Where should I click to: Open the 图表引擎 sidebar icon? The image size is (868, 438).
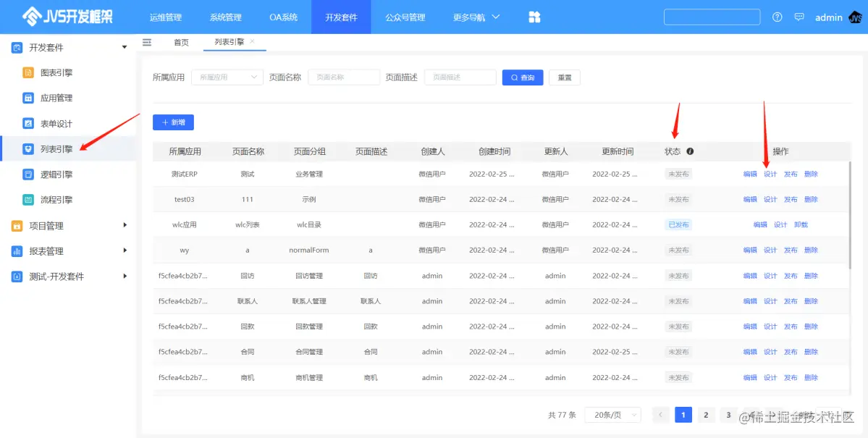click(x=28, y=72)
